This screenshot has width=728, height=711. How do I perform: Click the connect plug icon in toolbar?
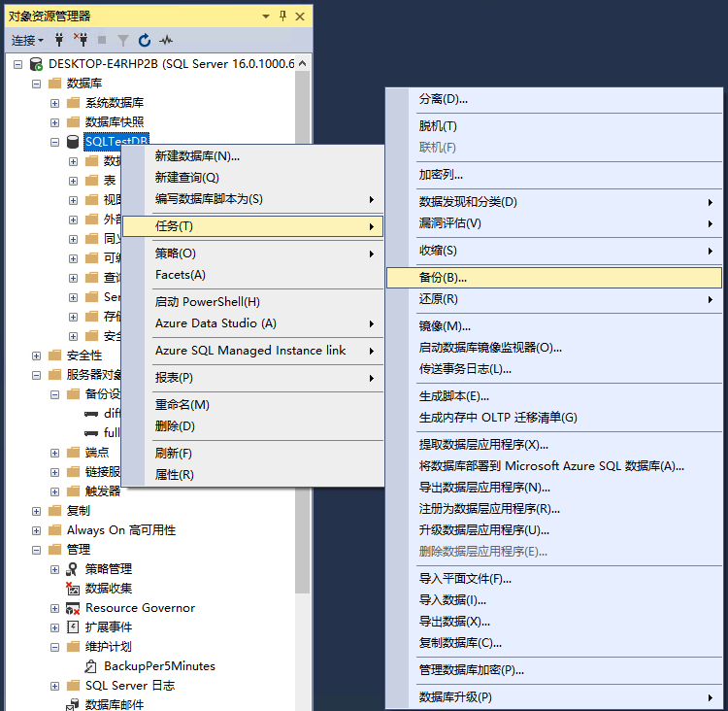[59, 41]
